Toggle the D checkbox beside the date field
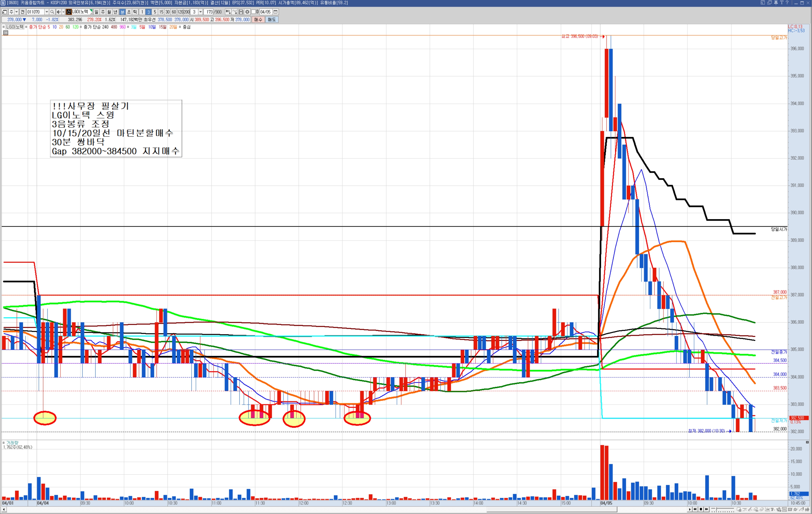The width and height of the screenshot is (812, 514). pos(253,12)
